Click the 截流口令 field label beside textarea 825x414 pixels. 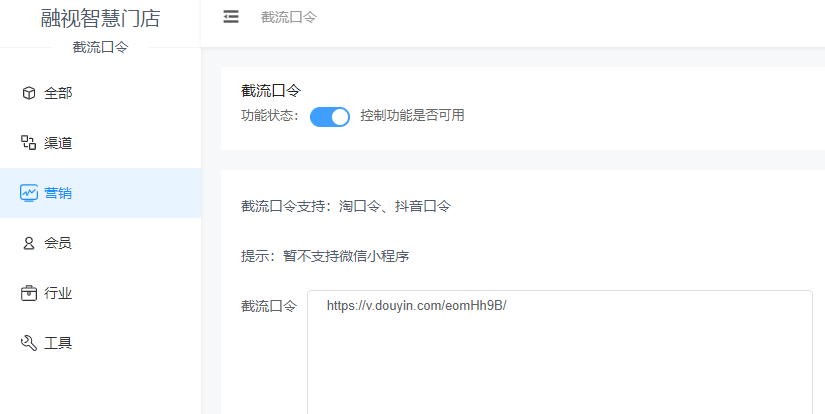pyautogui.click(x=269, y=306)
